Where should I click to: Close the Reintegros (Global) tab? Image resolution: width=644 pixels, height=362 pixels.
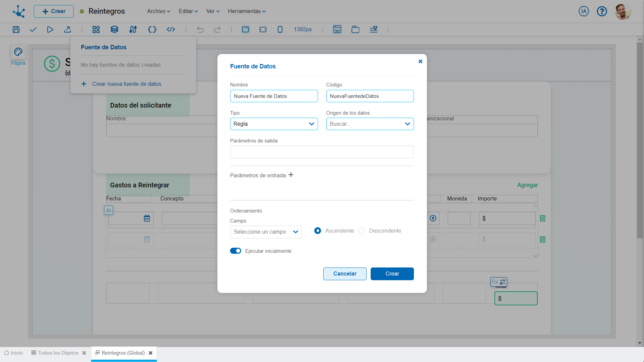(x=151, y=353)
